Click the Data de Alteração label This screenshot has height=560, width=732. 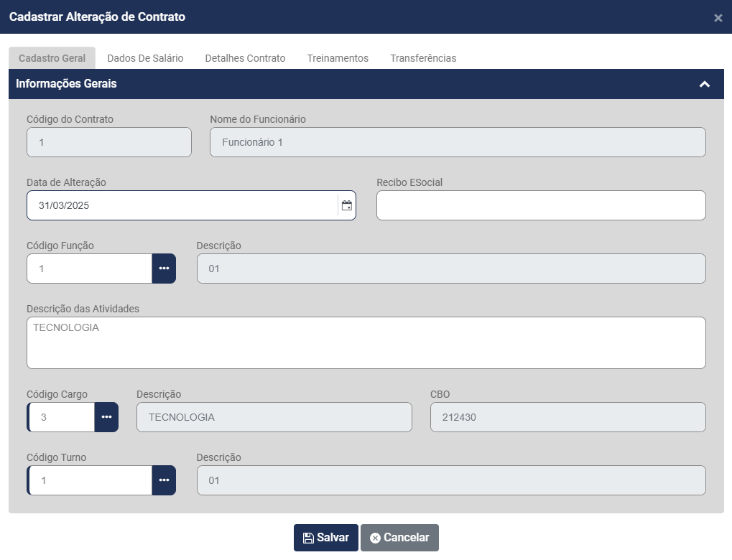coord(66,182)
